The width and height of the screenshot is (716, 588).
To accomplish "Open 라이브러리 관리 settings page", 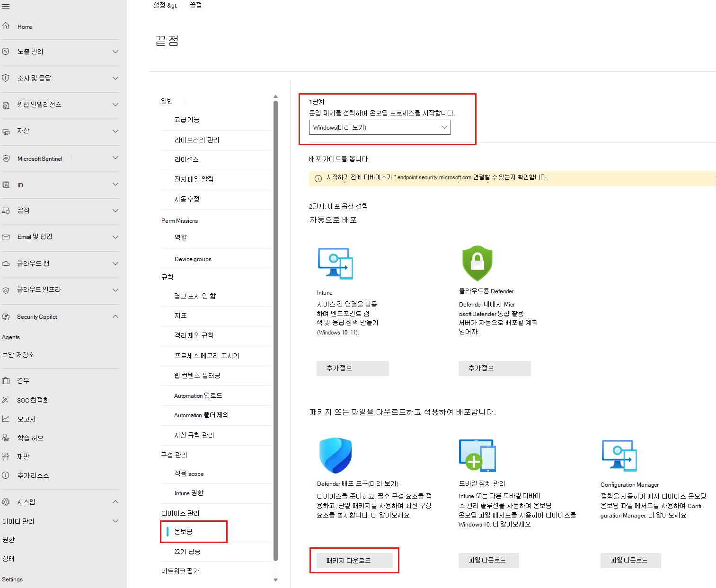I will (197, 140).
